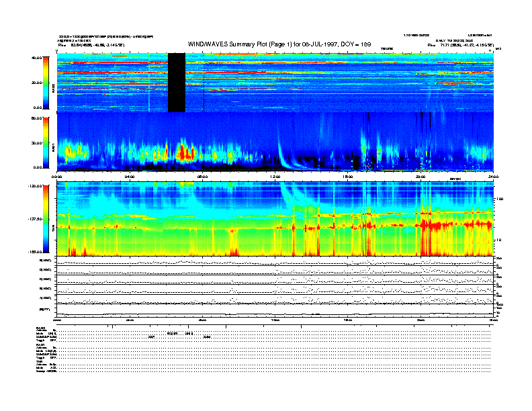
Task: Click the RAD1 heading in the status table
Action: pyautogui.click(x=40, y=345)
